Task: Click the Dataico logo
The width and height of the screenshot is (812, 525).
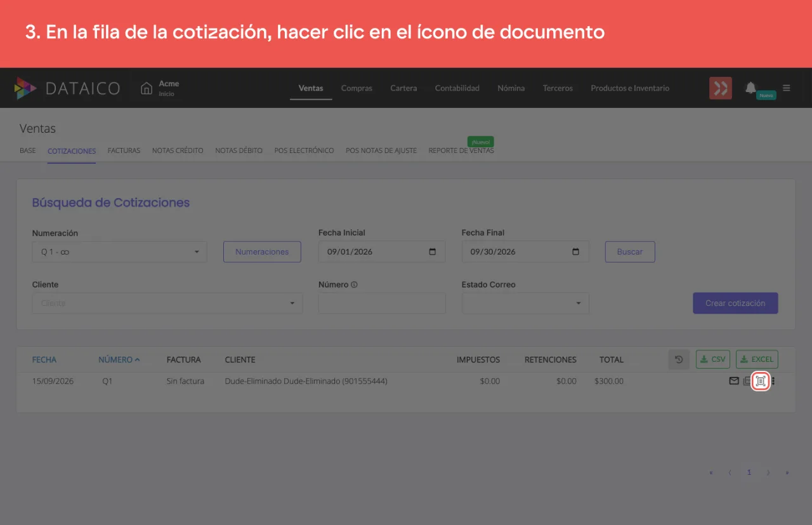Action: 67,88
